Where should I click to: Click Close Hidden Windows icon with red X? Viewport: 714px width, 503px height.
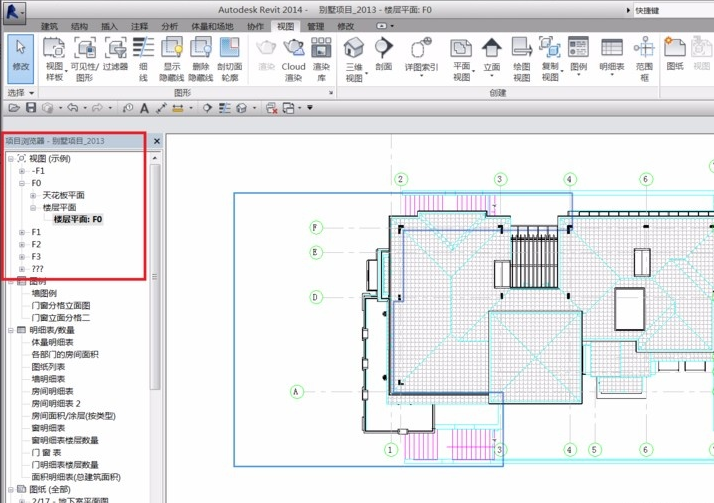tap(272, 108)
